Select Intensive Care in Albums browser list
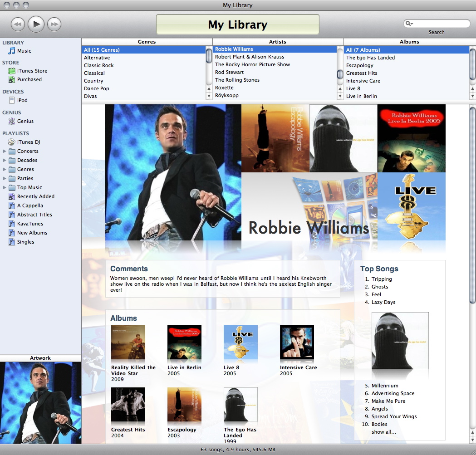 coord(407,81)
